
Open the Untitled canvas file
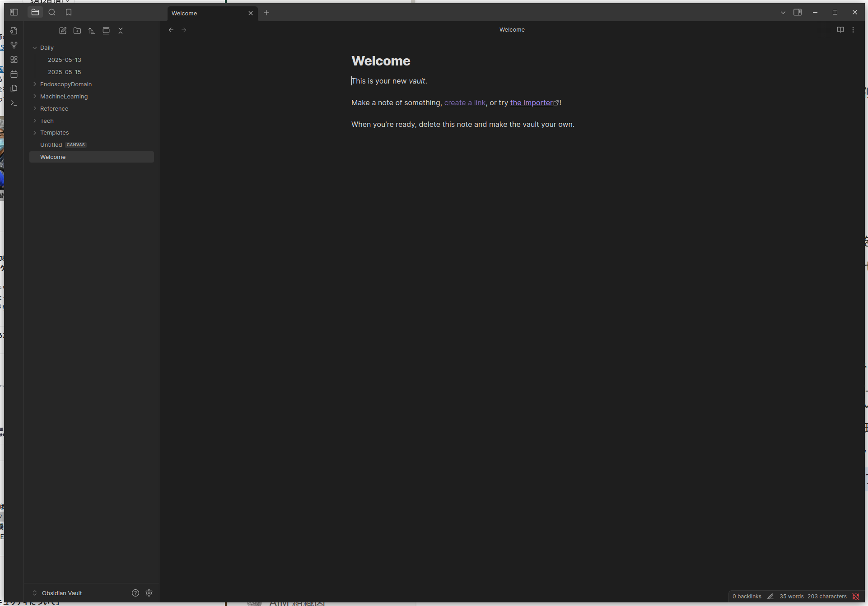pyautogui.click(x=51, y=145)
